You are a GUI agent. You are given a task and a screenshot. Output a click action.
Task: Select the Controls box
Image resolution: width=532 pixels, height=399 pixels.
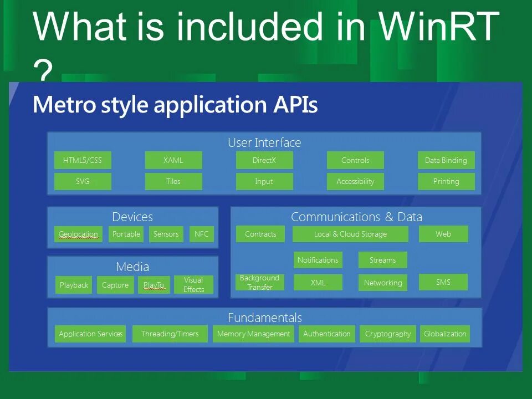355,160
